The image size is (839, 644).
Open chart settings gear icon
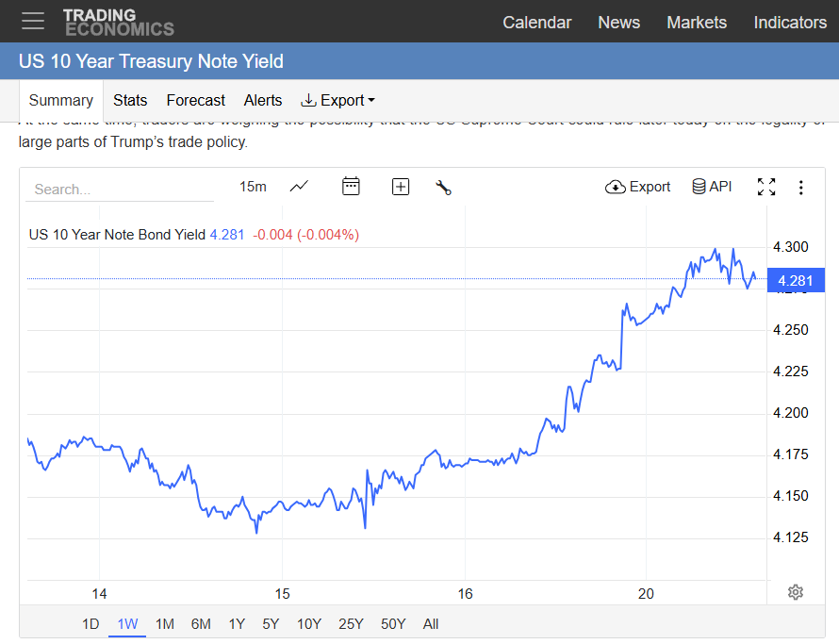click(796, 592)
